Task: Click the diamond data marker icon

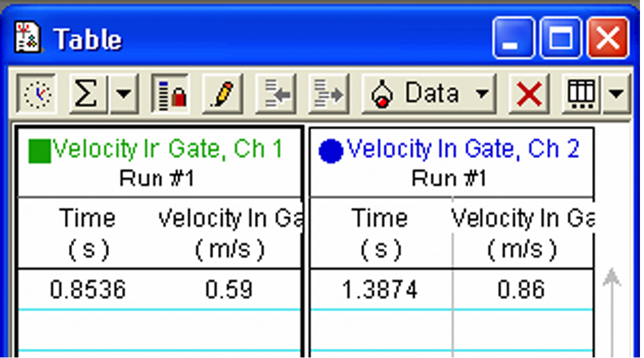Action: [382, 92]
